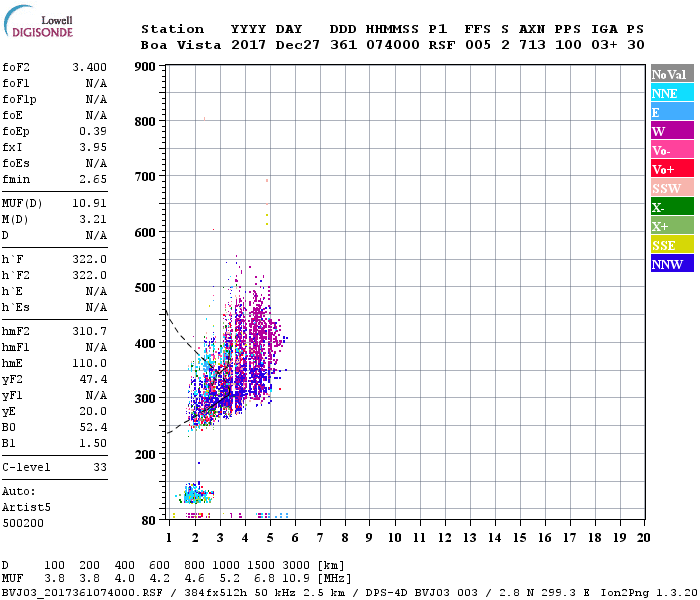Click the 900 km y-axis label
This screenshot has height=600, width=700.
[145, 67]
